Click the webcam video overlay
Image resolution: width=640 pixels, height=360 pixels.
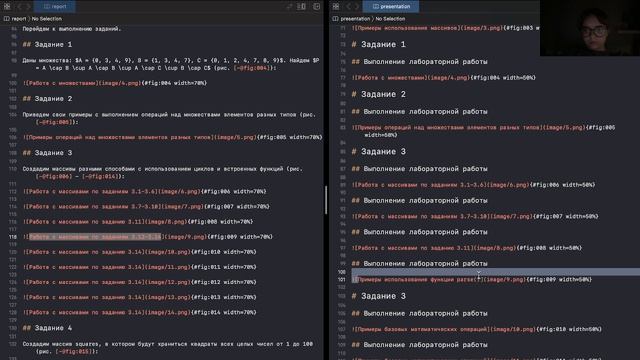tap(590, 28)
